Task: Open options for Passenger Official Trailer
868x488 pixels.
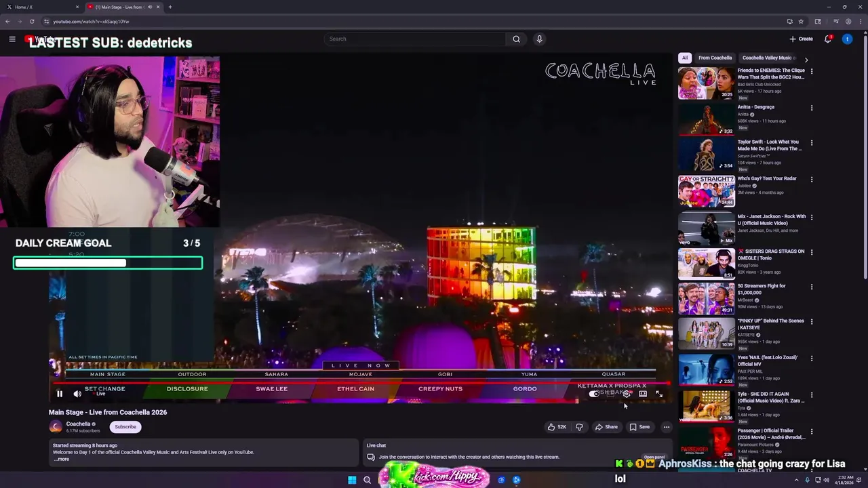Action: (x=811, y=431)
